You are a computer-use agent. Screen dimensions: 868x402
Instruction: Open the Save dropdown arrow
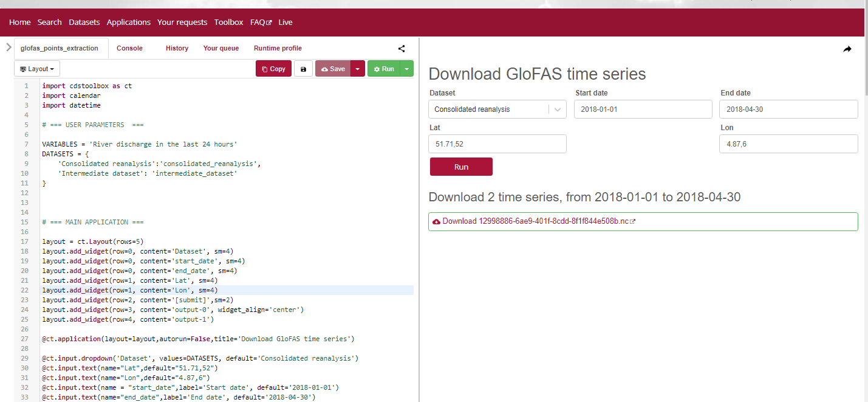[358, 69]
